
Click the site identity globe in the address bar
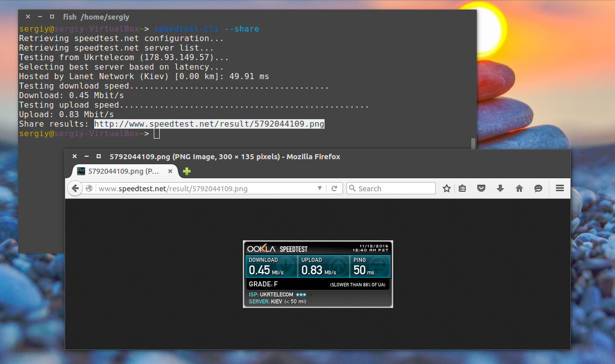(89, 188)
